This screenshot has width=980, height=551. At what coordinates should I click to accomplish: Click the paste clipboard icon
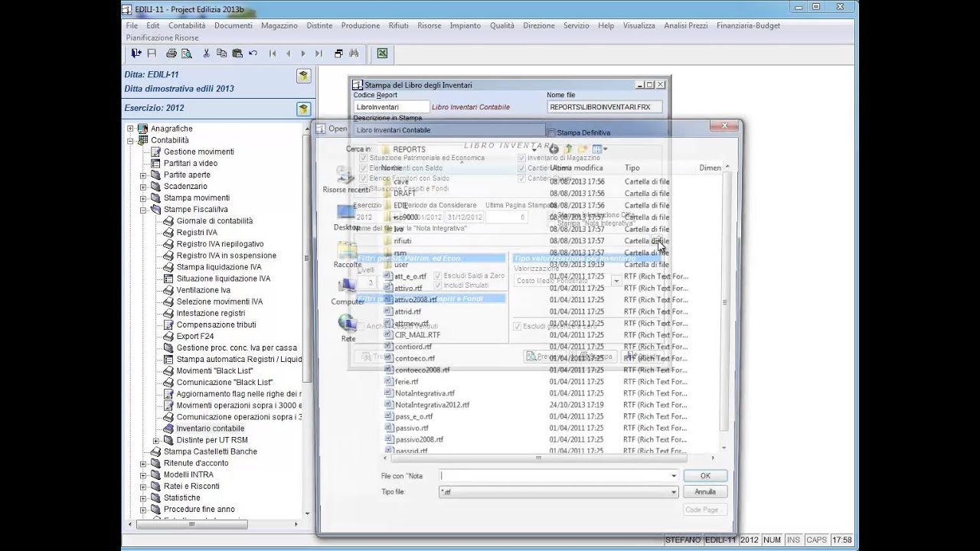point(237,54)
